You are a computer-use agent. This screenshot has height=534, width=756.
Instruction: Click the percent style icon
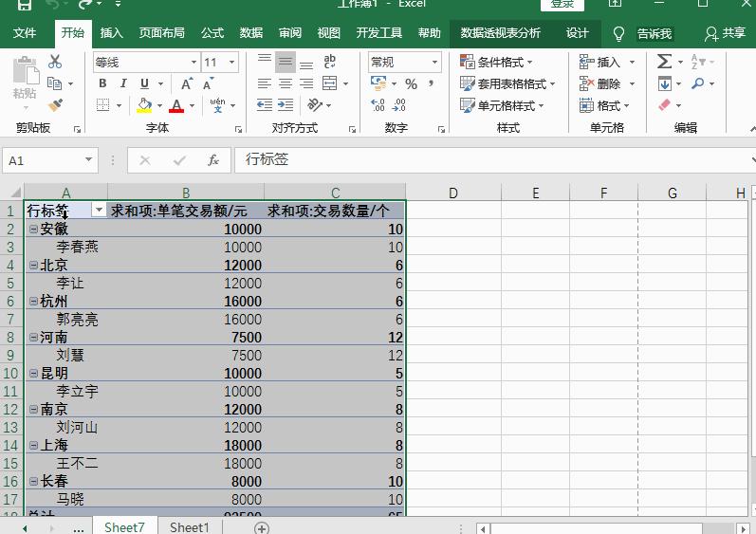coord(411,84)
